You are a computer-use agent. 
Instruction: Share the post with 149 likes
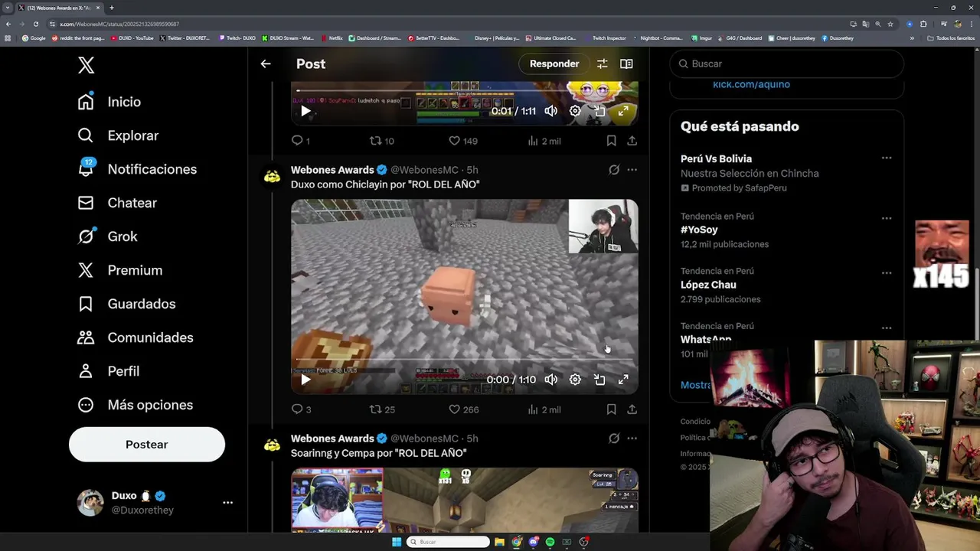tap(632, 141)
